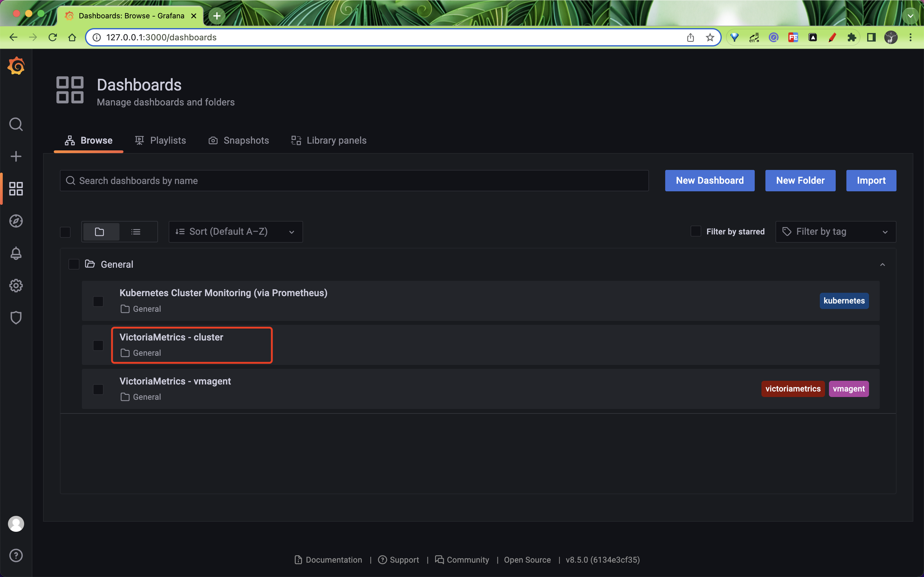Open the Alerting bell icon
The height and width of the screenshot is (577, 924).
16,253
